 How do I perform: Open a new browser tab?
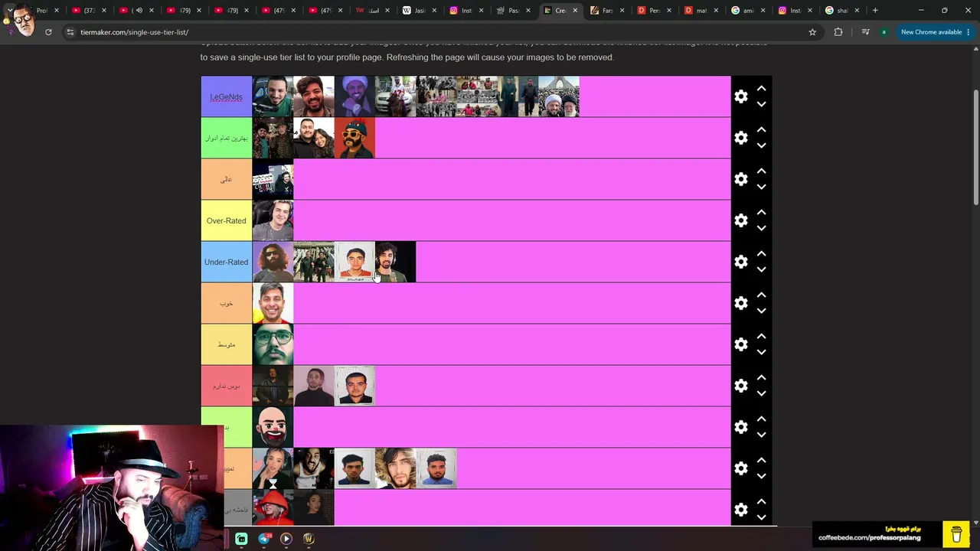(875, 11)
